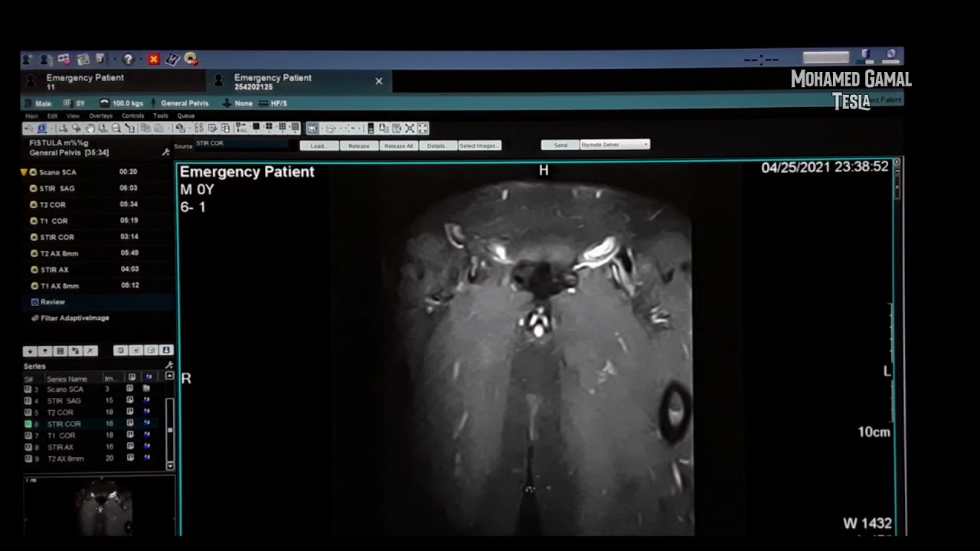Move series down with arrow button
This screenshot has height=551, width=980.
click(31, 350)
